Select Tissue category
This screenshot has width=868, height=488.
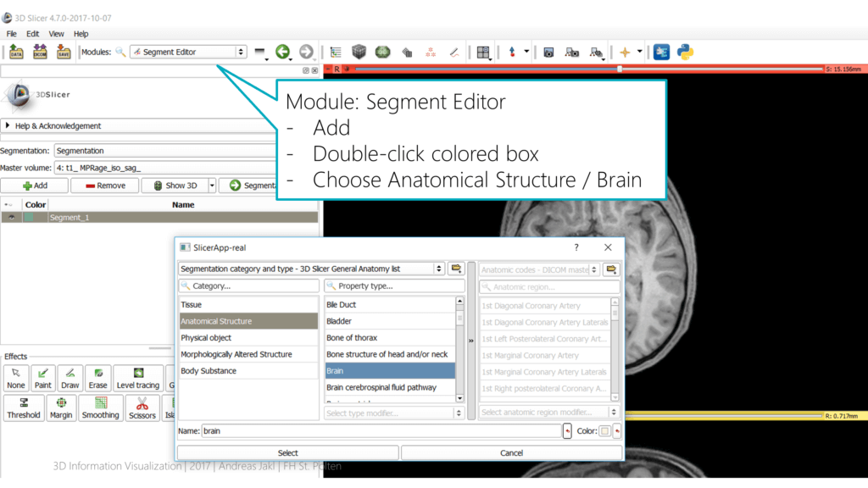(x=248, y=304)
